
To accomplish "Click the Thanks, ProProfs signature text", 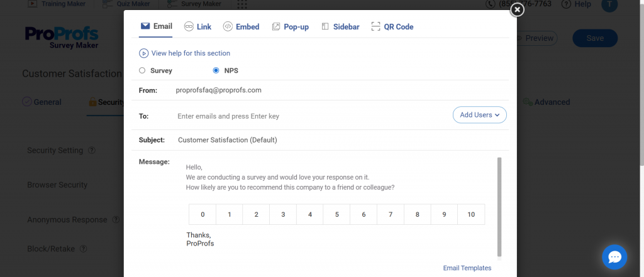I will (x=200, y=239).
